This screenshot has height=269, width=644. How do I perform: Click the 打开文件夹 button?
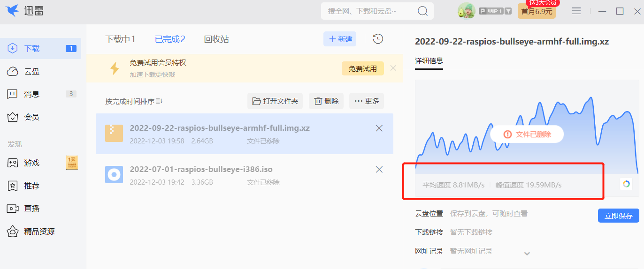tap(275, 101)
